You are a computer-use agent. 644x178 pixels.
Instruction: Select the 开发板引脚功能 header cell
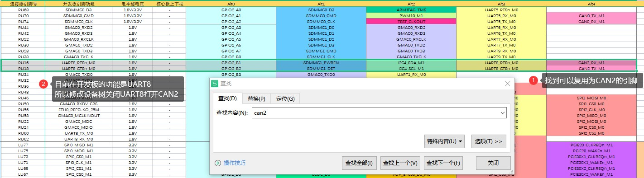pos(79,4)
